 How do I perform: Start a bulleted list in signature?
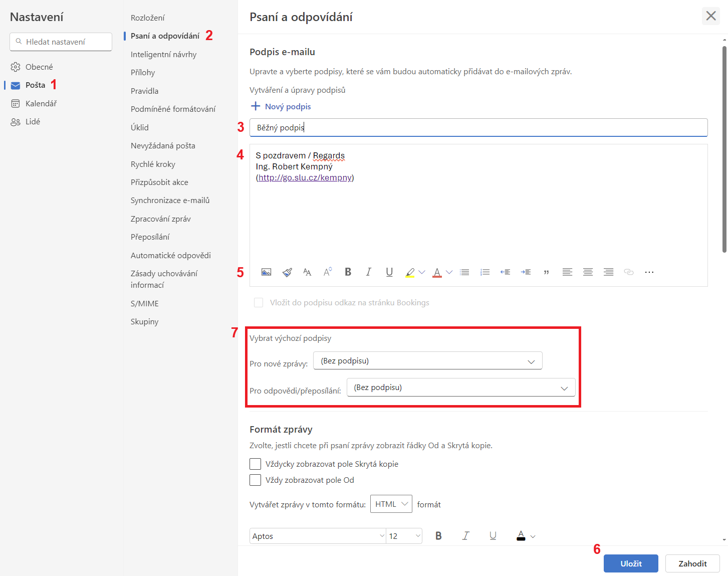(x=464, y=272)
